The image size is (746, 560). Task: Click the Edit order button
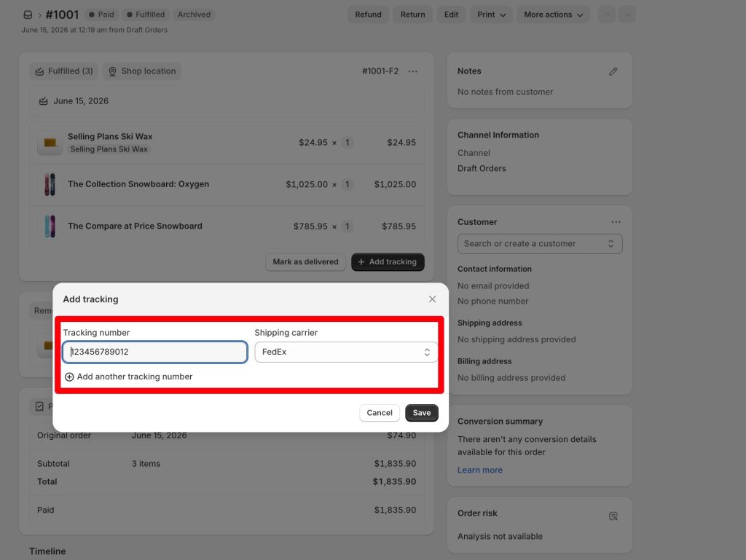[451, 15]
